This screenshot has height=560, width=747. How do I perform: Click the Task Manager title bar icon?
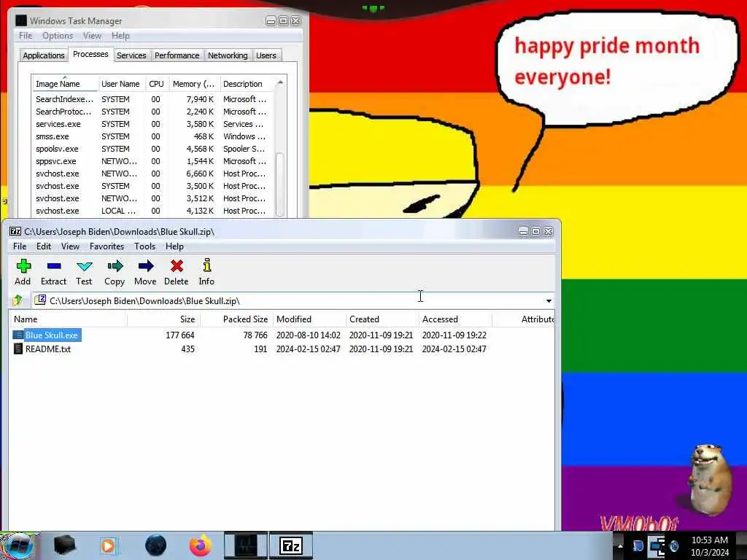(x=21, y=20)
